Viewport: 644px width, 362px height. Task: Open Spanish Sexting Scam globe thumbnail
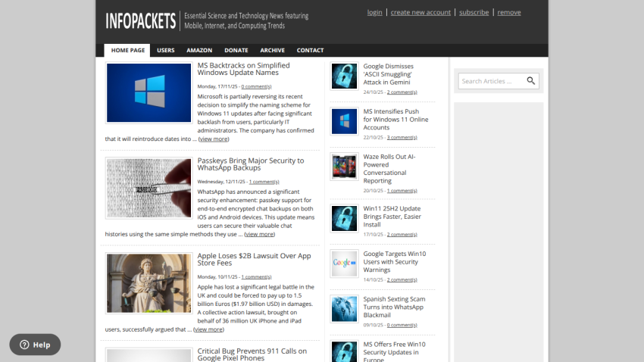coord(344,309)
